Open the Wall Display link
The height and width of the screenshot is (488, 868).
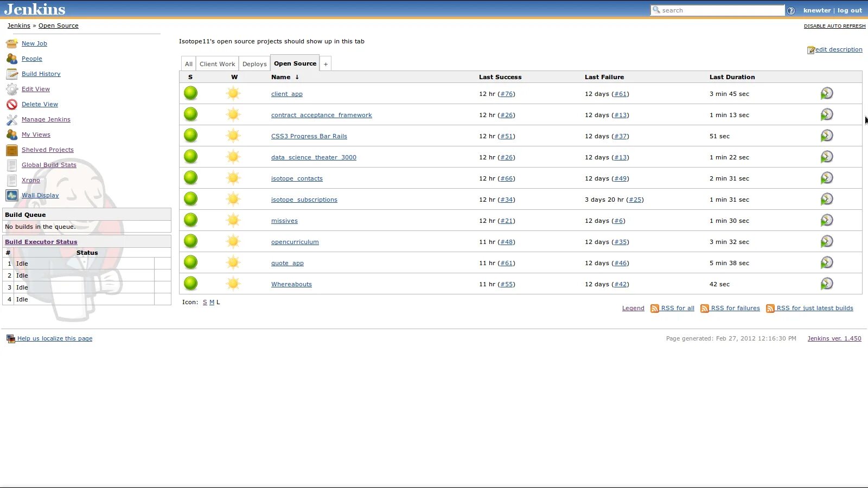(x=40, y=195)
